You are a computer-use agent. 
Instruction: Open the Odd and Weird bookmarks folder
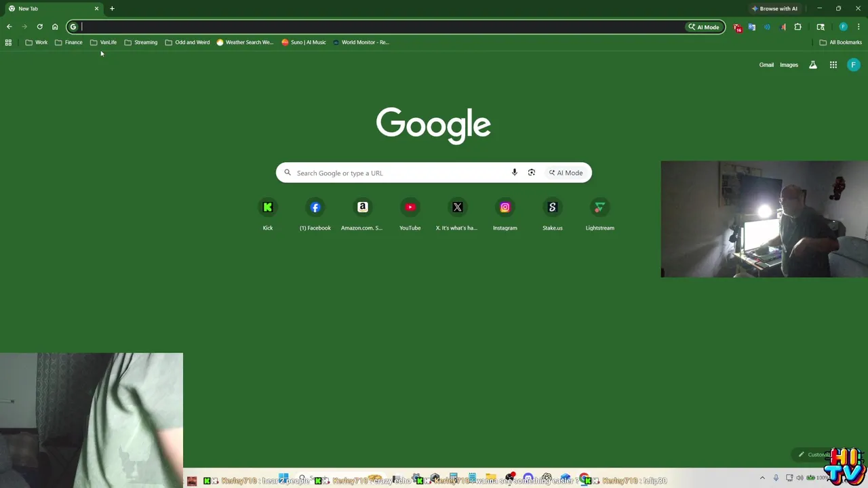click(x=188, y=42)
